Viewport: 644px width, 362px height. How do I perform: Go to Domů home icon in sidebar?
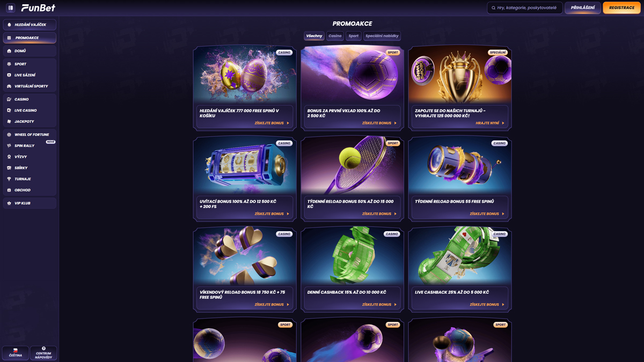[9, 51]
